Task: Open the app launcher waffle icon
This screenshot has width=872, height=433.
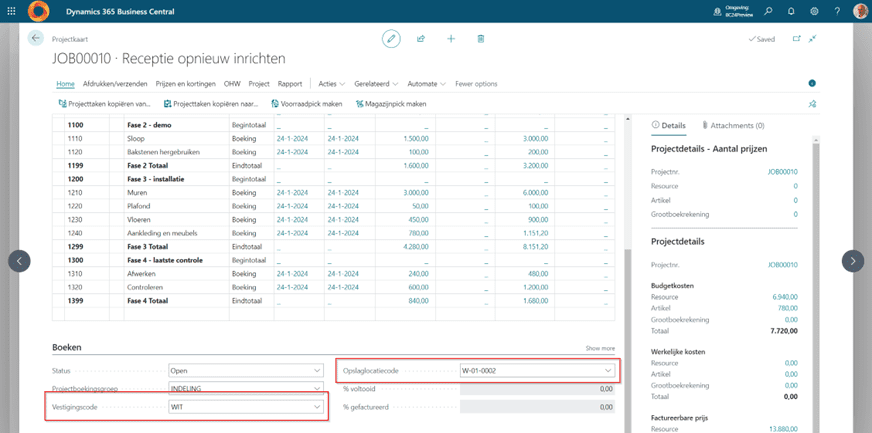Action: (x=13, y=12)
